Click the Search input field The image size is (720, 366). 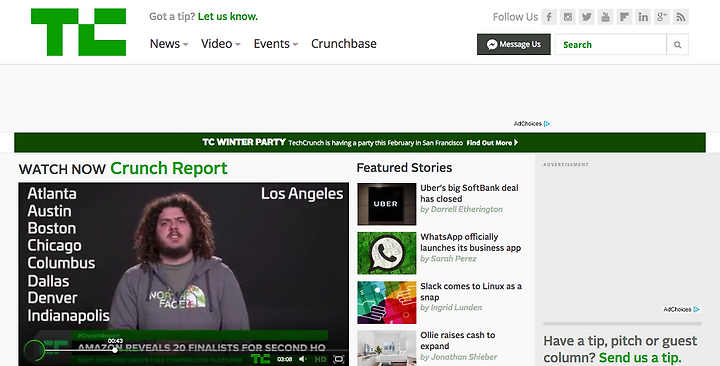(611, 45)
